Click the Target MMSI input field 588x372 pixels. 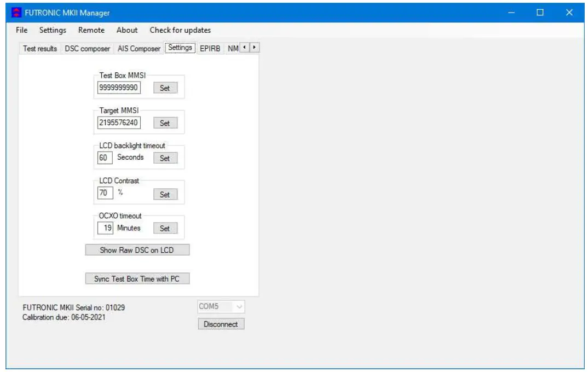[119, 123]
